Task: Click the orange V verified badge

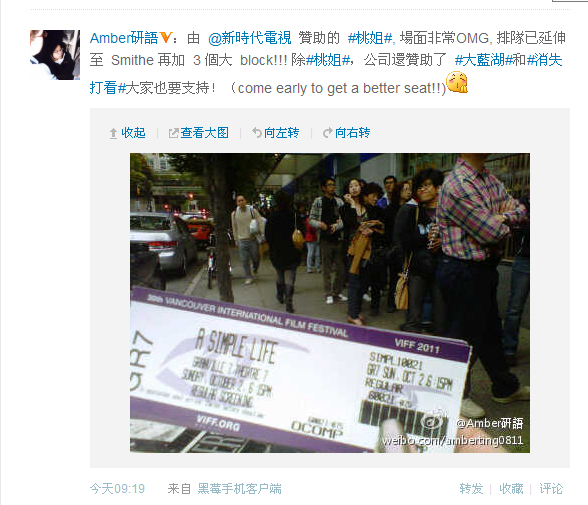Action: [165, 37]
